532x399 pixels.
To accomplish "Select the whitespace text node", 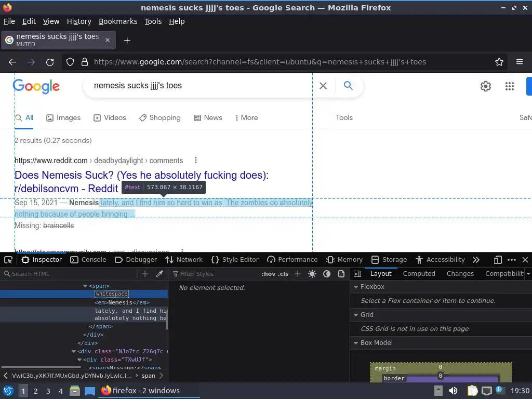I will tap(112, 294).
